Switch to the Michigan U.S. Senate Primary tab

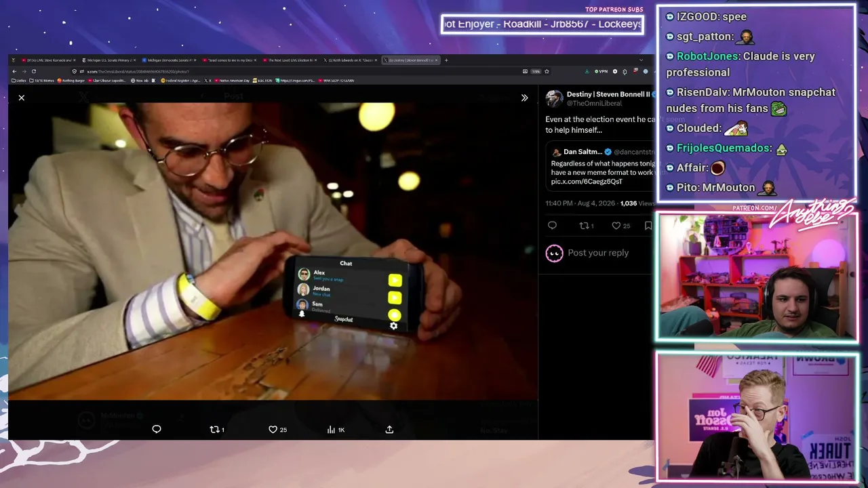coord(111,60)
